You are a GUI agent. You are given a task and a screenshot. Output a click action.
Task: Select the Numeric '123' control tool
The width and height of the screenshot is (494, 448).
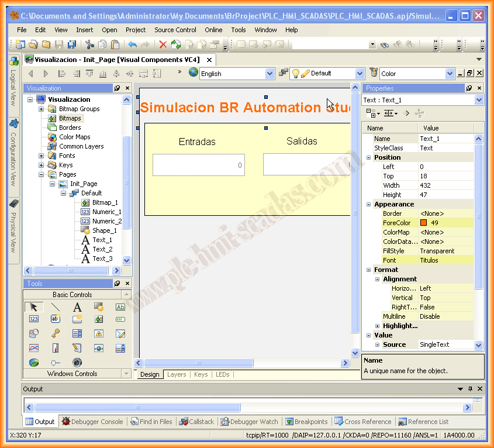click(33, 319)
